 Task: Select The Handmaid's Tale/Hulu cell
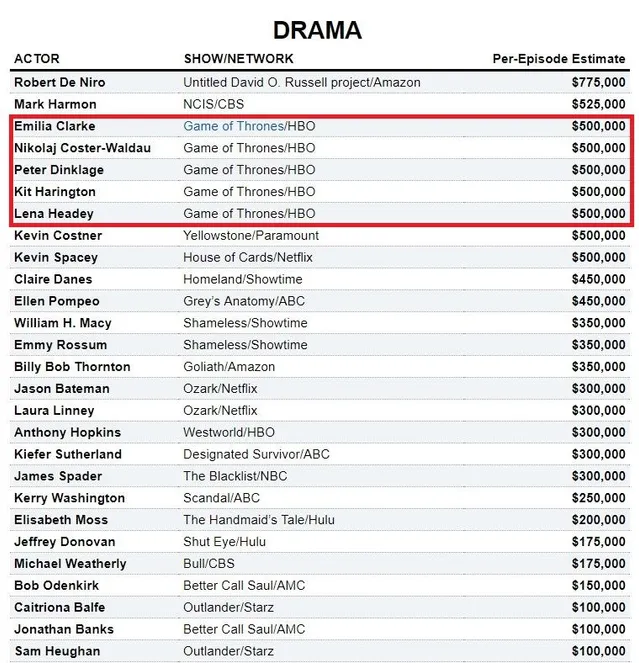coord(257,520)
